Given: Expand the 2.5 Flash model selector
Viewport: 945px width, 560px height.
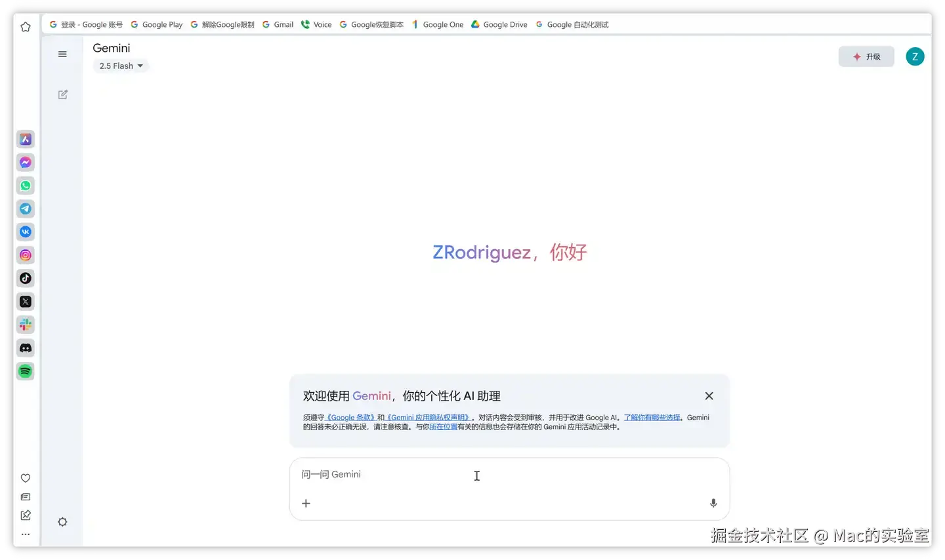Looking at the screenshot, I should point(121,66).
